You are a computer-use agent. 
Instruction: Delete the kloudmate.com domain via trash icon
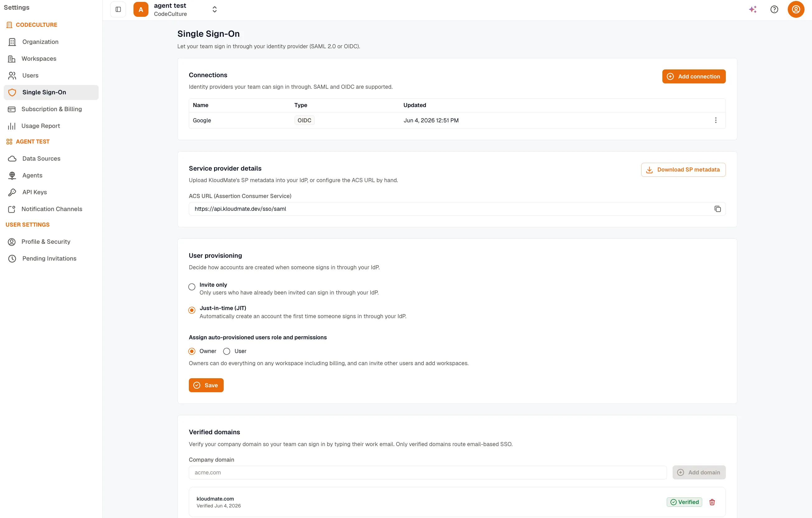pyautogui.click(x=712, y=502)
